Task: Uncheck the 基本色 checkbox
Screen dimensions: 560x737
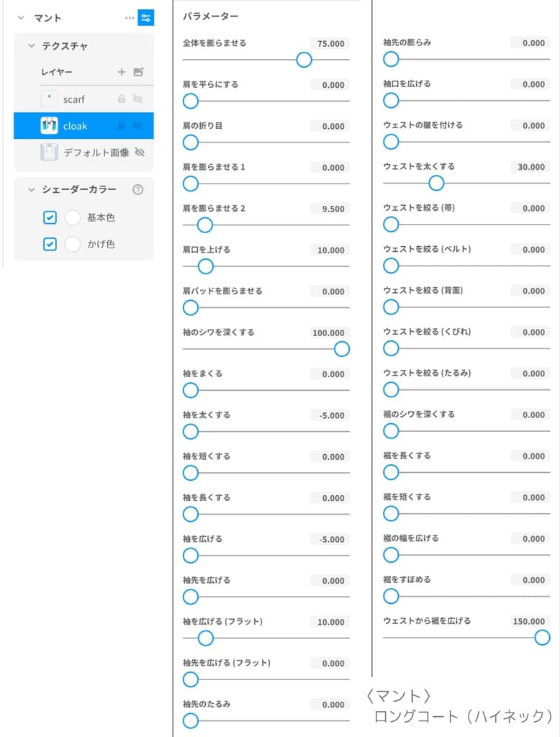Action: tap(50, 217)
